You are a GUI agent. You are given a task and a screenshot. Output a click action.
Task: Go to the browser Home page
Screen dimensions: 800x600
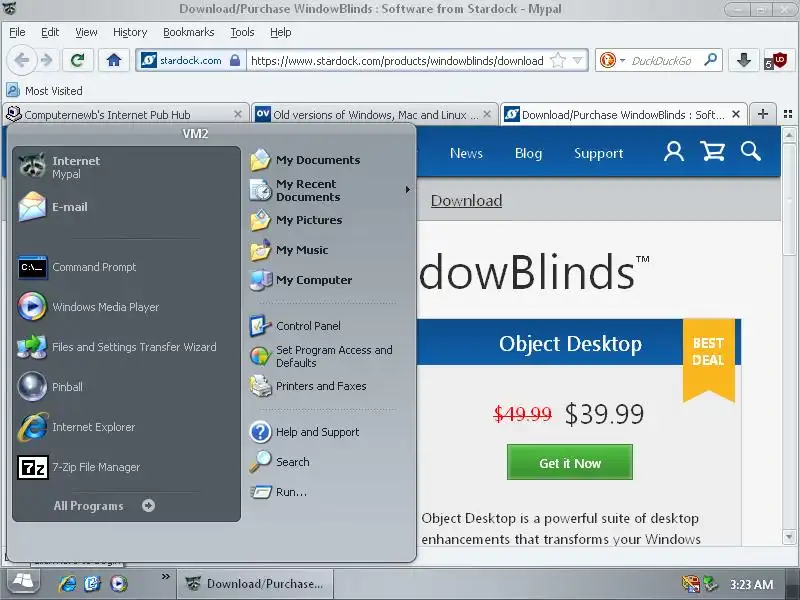[114, 60]
